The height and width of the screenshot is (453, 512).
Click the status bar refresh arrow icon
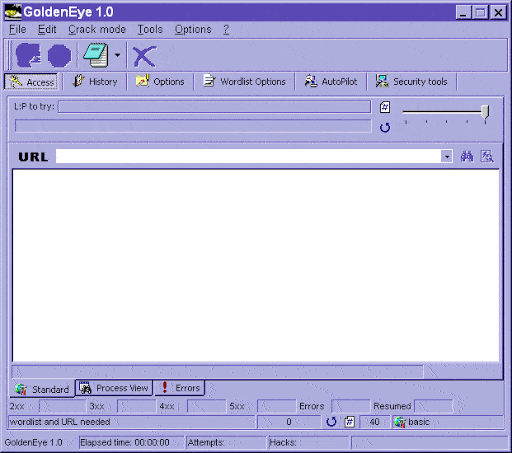point(331,422)
